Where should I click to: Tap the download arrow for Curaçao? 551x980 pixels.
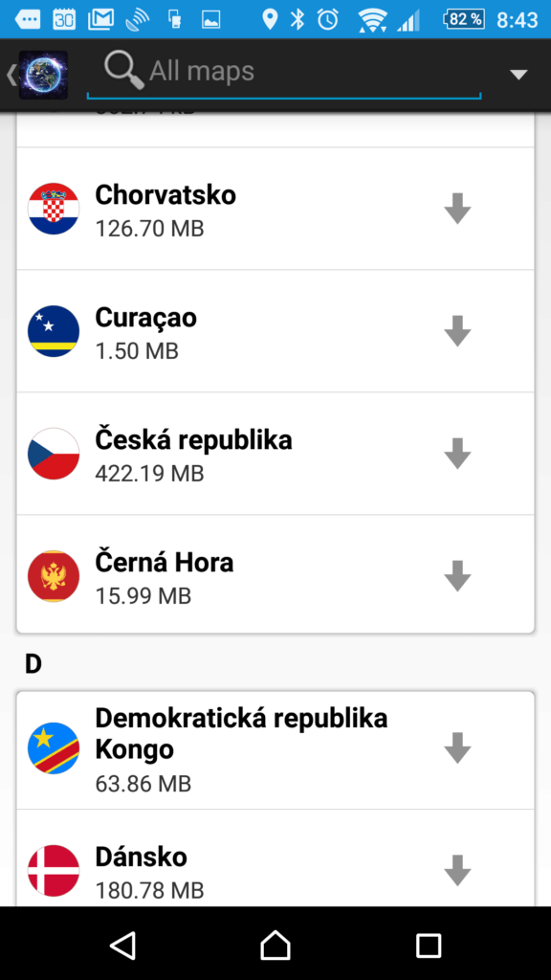pos(457,330)
